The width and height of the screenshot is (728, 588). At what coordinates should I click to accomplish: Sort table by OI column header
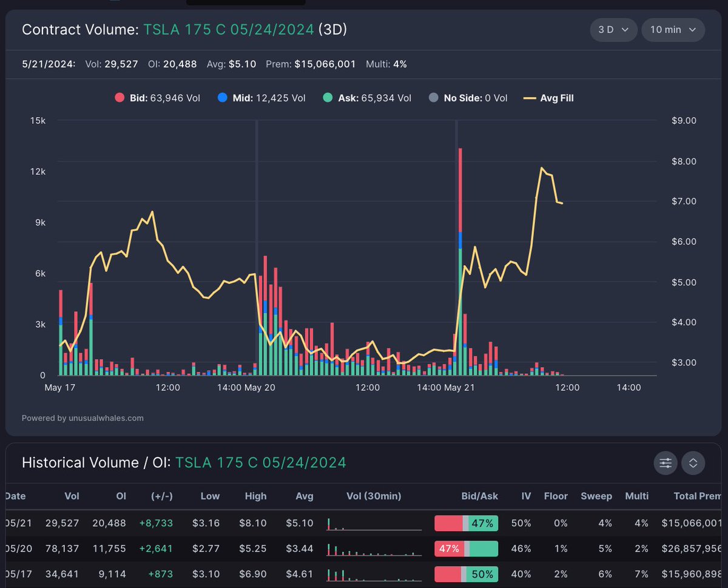point(120,496)
